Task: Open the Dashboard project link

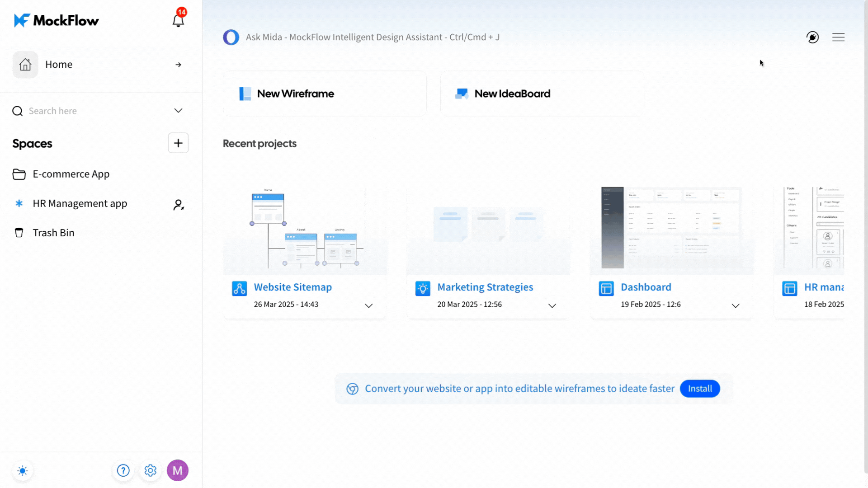Action: [x=646, y=287]
